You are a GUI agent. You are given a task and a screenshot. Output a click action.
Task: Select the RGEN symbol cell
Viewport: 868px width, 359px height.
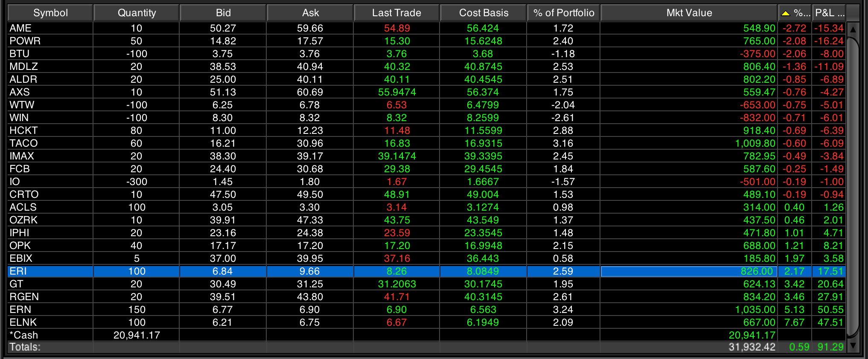tap(50, 297)
